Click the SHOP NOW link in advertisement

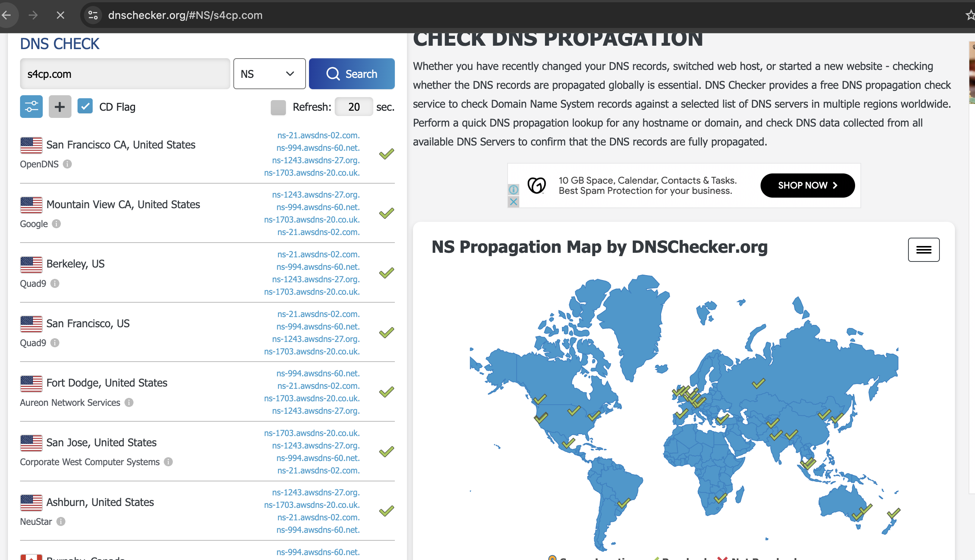point(807,185)
